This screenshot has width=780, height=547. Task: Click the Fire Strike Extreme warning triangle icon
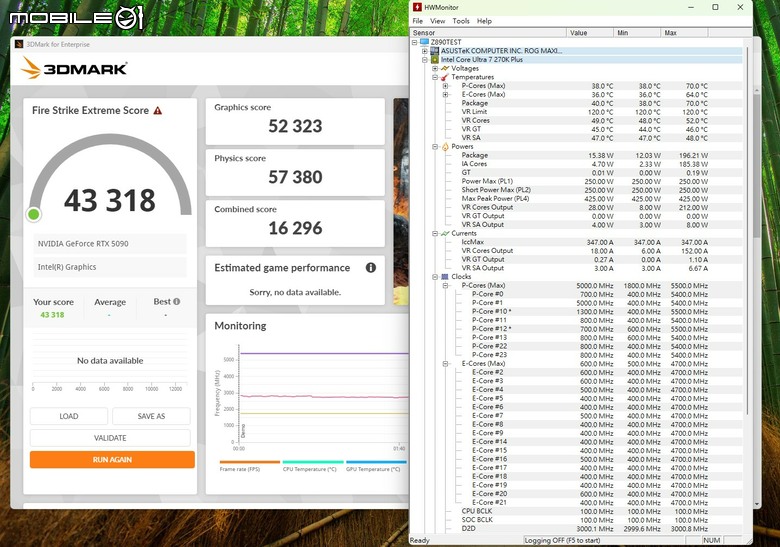pos(158,110)
